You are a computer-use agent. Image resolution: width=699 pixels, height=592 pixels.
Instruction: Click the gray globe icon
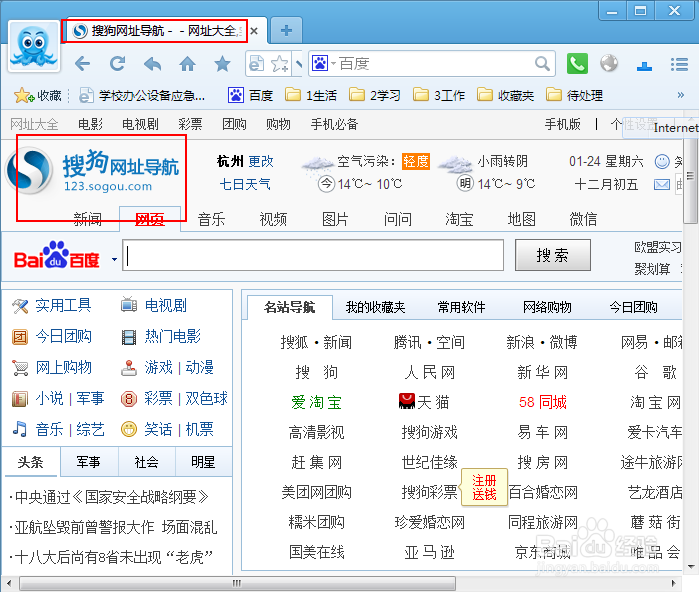pos(609,63)
